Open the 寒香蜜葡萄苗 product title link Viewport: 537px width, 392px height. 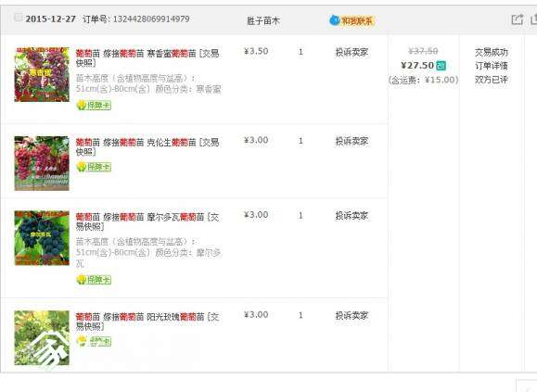pyautogui.click(x=147, y=57)
